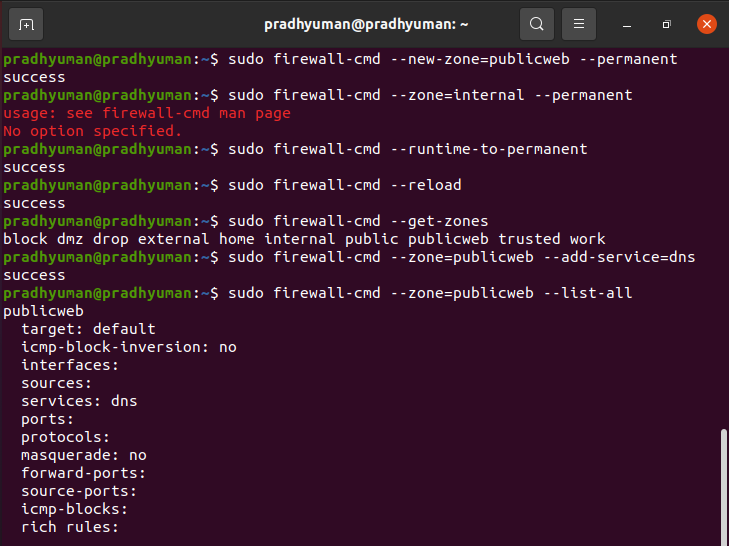729x546 pixels.
Task: Click the zones list output line
Action: click(x=304, y=239)
